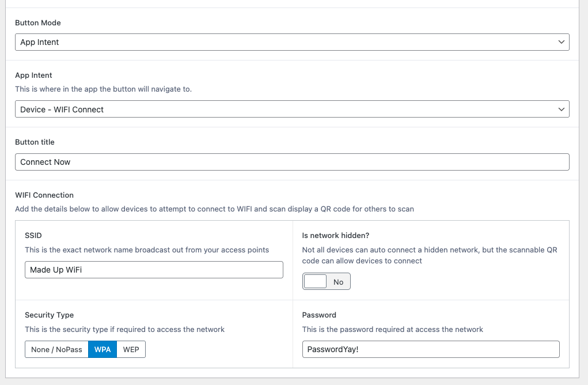
Task: Click the "Connect Now" button title field
Action: (292, 162)
